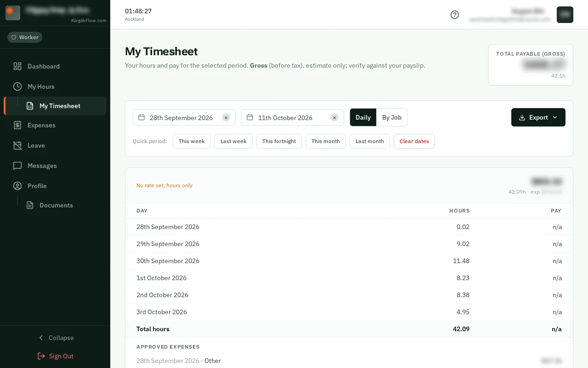Click the Total Payable (Gross) card

[531, 65]
